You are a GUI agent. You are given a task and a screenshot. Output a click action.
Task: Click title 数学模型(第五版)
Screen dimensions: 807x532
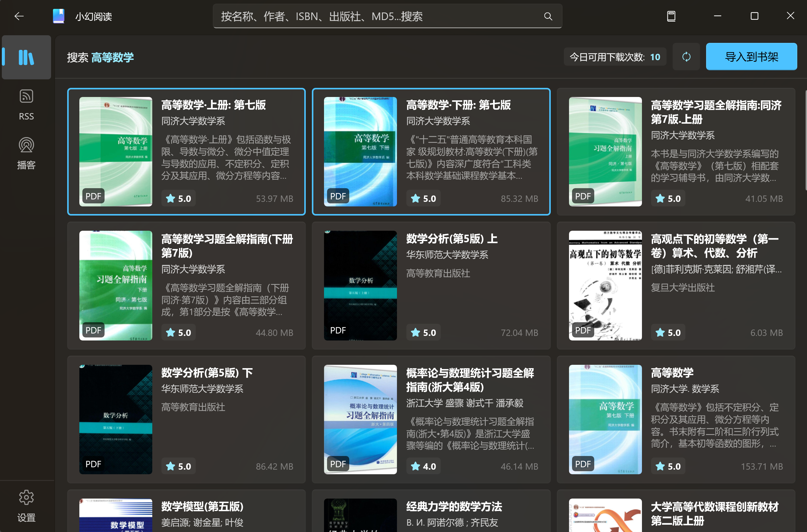(202, 506)
